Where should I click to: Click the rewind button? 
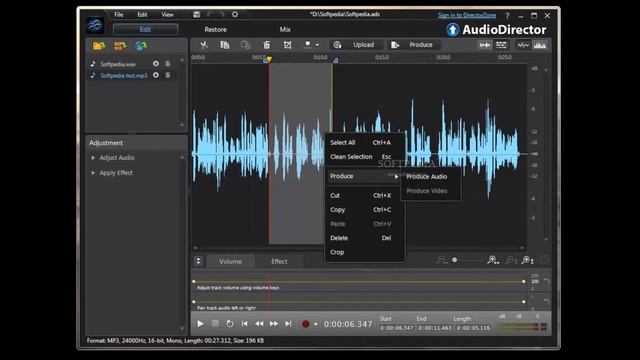[259, 324]
